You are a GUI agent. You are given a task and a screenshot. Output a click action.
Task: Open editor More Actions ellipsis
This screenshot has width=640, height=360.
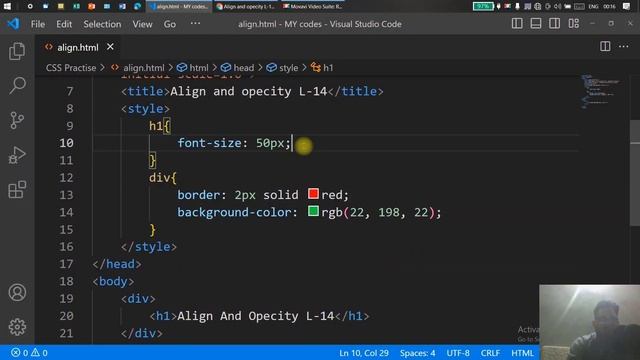tap(624, 47)
